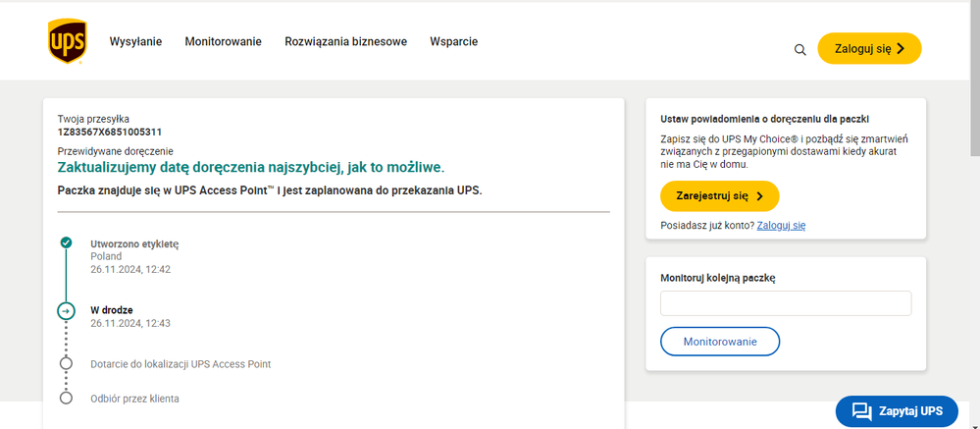Image resolution: width=980 pixels, height=429 pixels.
Task: Click the 'Zarejestruj się' button
Action: [719, 195]
